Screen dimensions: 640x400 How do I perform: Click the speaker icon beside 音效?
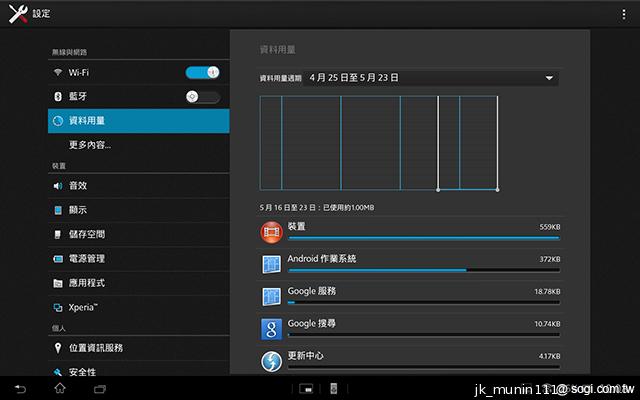click(58, 186)
